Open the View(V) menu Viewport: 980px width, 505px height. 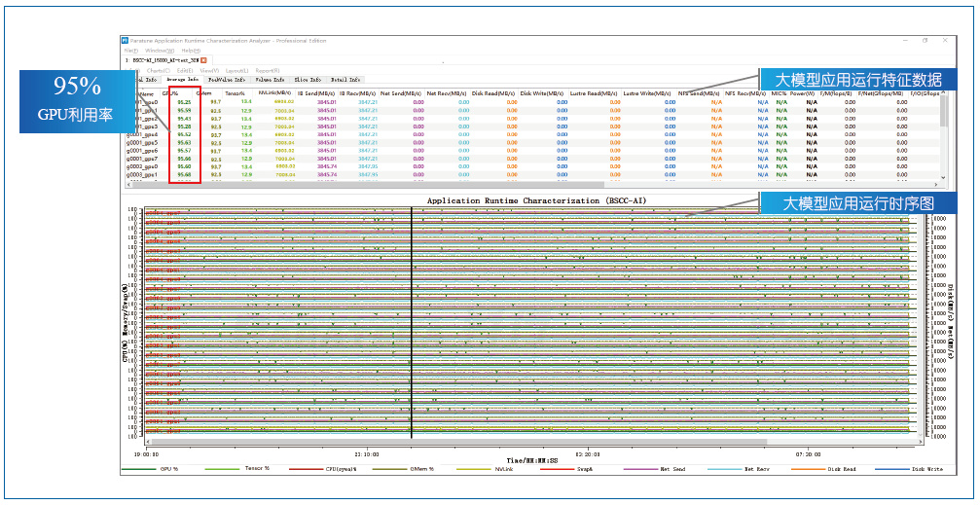pyautogui.click(x=209, y=71)
